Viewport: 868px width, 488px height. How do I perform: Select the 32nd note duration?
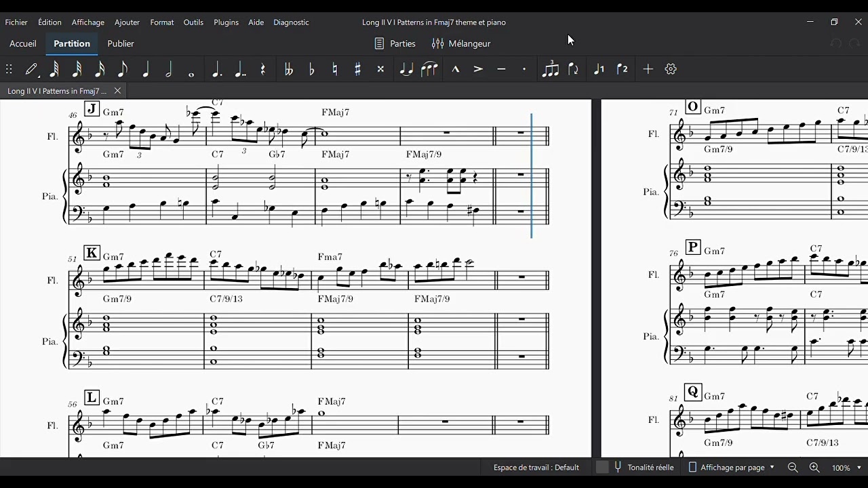[x=77, y=69]
